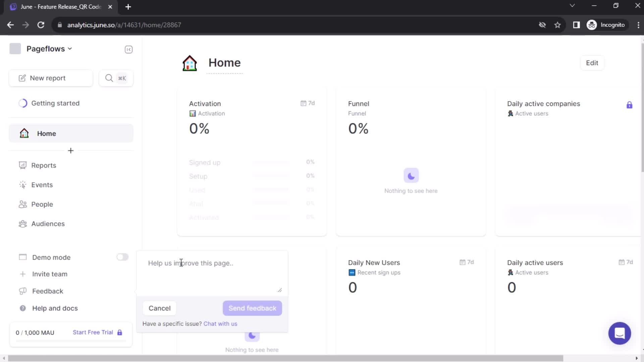Click the Edit button on Home page
644x362 pixels.
pos(592,63)
